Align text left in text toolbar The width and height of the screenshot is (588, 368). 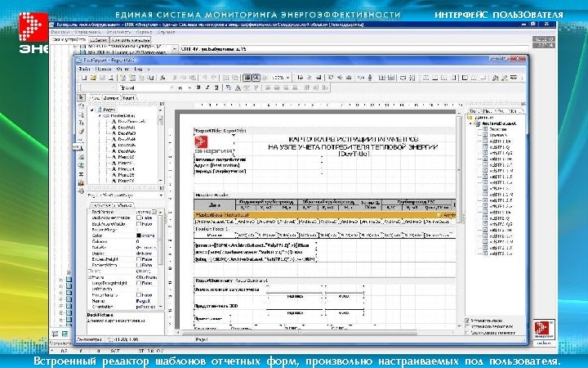(x=268, y=88)
